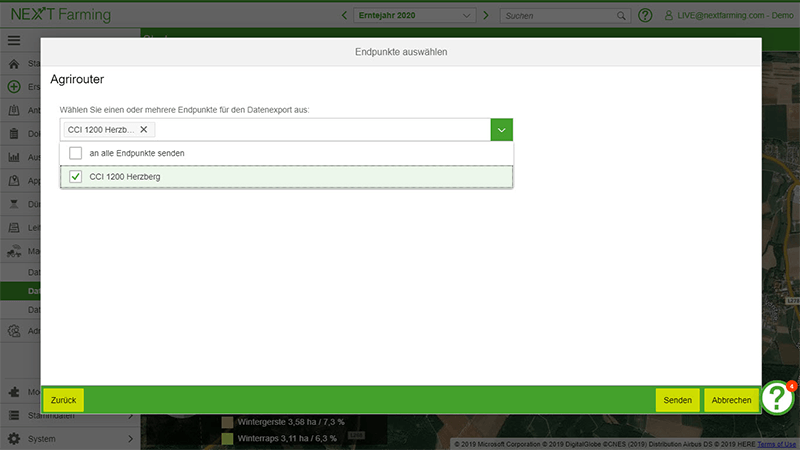This screenshot has height=450, width=800.
Task: Click the user account icon
Action: [x=668, y=15]
